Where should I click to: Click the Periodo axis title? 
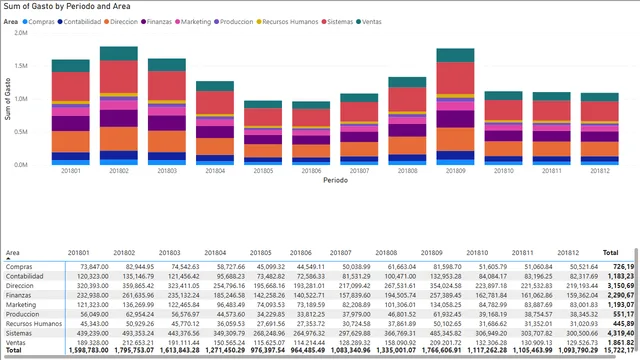336,180
